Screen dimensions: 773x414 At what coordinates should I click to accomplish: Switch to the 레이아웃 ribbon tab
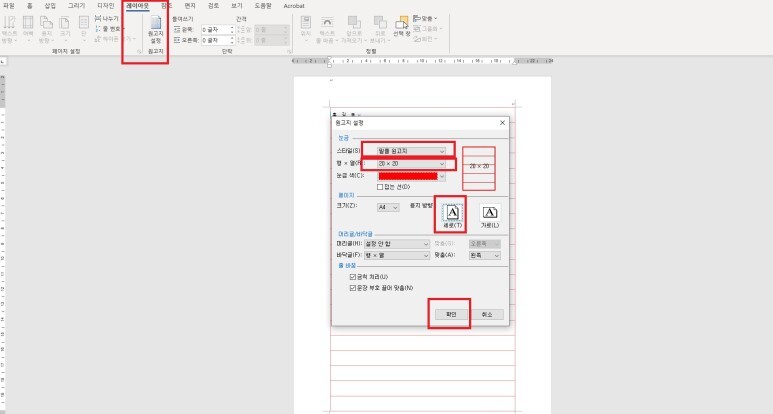point(138,6)
